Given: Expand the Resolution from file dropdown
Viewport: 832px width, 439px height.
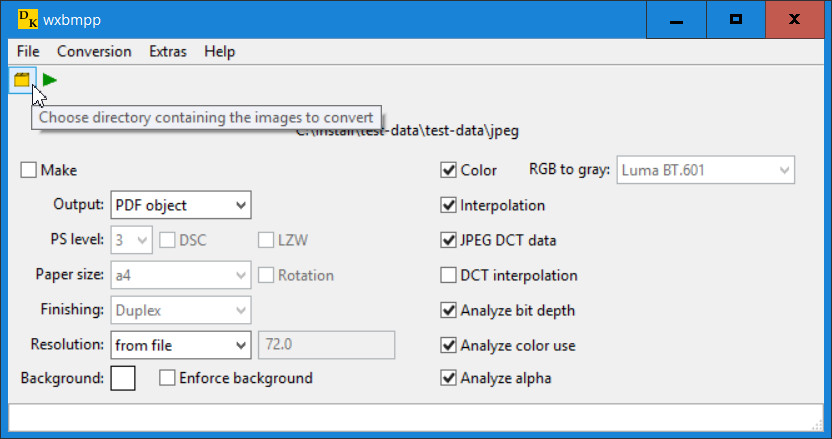Looking at the screenshot, I should (x=180, y=345).
